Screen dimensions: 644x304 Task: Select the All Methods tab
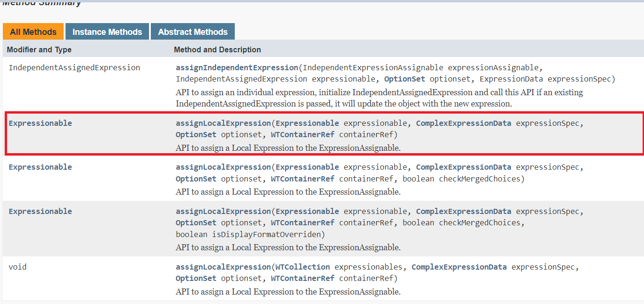(33, 31)
